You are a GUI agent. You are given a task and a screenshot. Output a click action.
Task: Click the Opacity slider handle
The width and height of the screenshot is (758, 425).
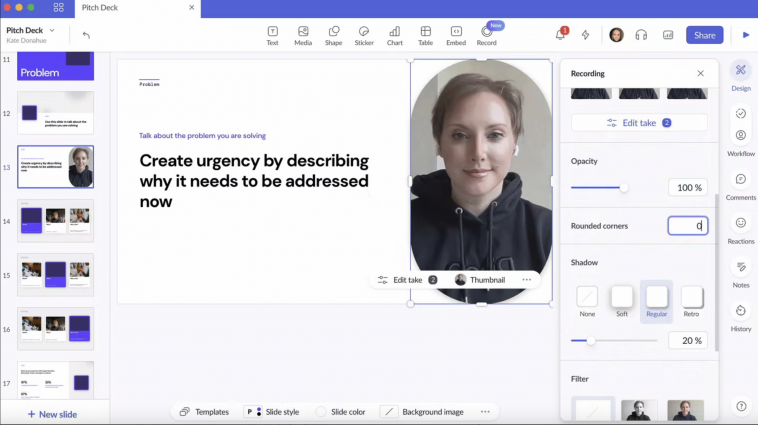point(624,188)
